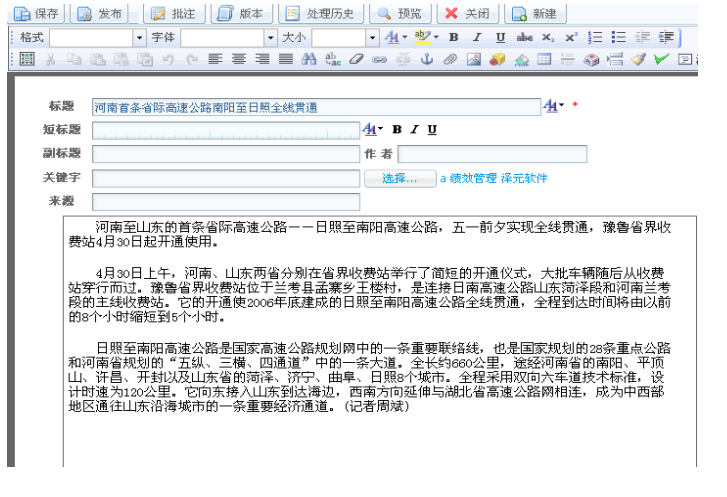
Task: Open the 字体 font dropdown
Action: [271, 38]
